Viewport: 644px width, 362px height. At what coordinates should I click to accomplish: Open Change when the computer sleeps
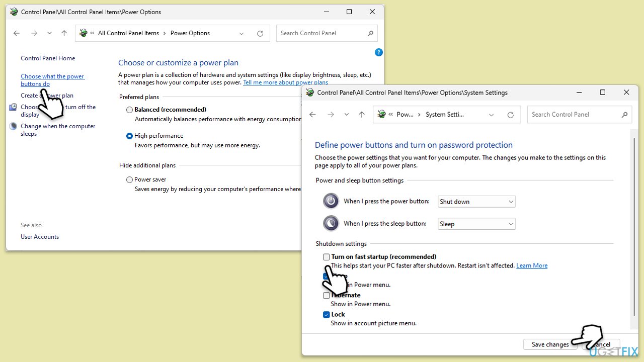click(x=58, y=130)
